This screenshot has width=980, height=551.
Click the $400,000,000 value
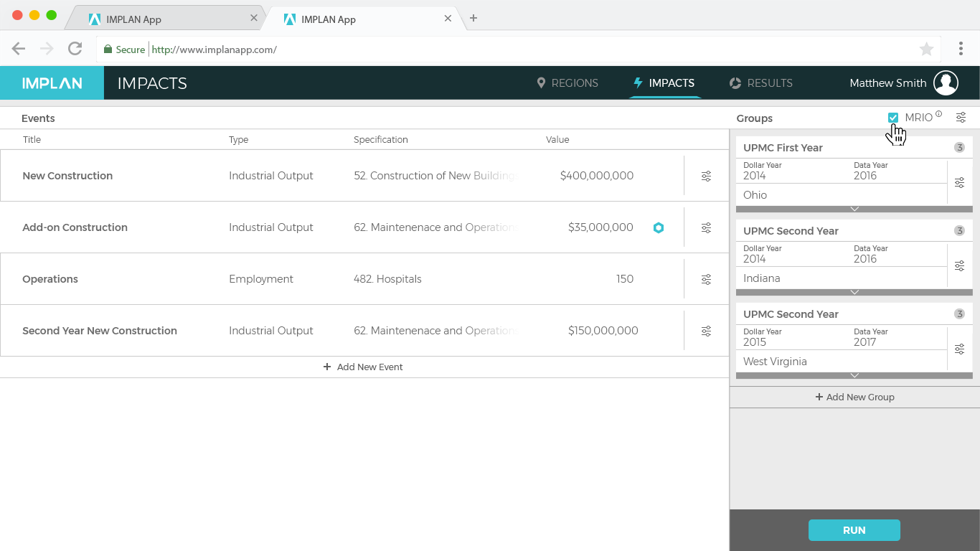tap(597, 176)
